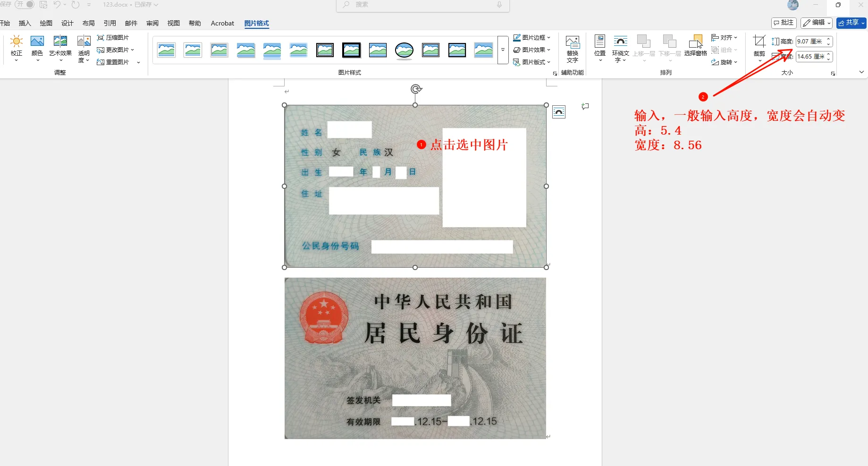Open the 图片边框 picture border dropdown
868x466 pixels.
point(532,38)
